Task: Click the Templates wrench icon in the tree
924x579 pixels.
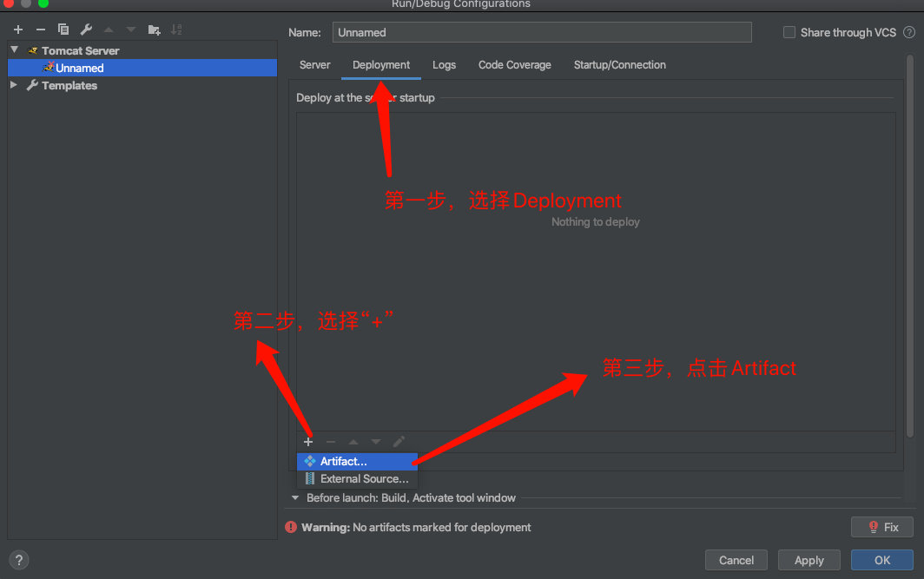Action: click(32, 85)
